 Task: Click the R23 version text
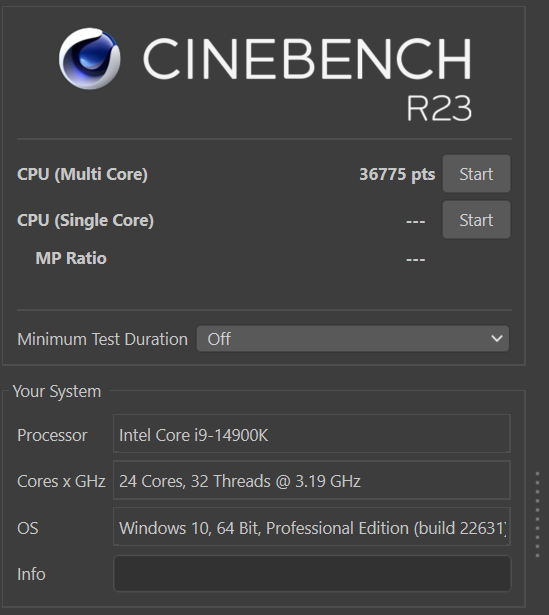click(439, 108)
